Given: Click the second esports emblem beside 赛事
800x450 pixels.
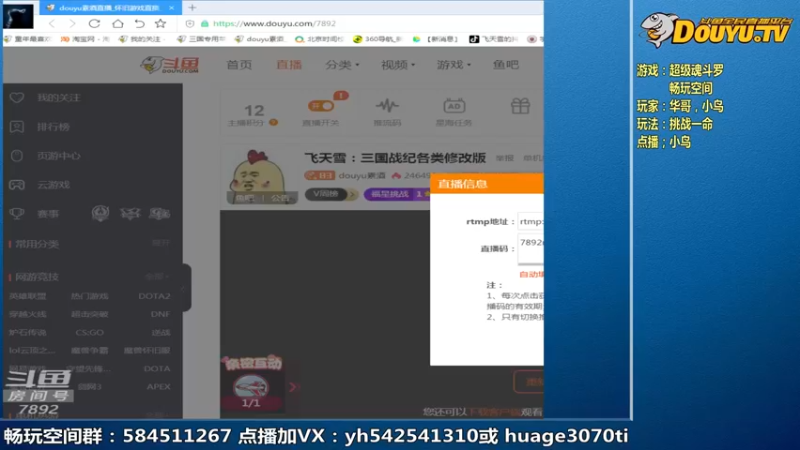Looking at the screenshot, I should pos(130,213).
